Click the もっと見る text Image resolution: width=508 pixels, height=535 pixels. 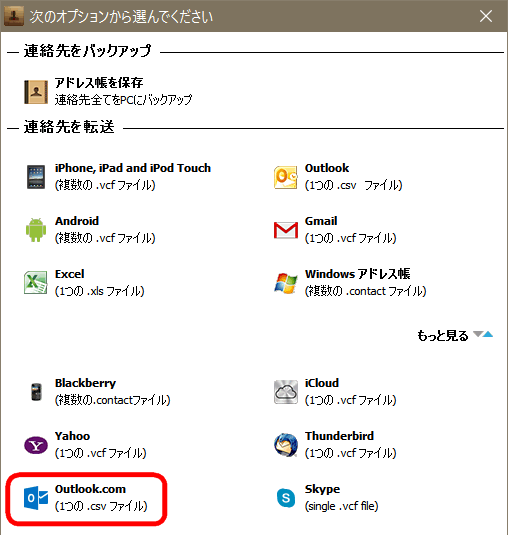click(x=443, y=336)
